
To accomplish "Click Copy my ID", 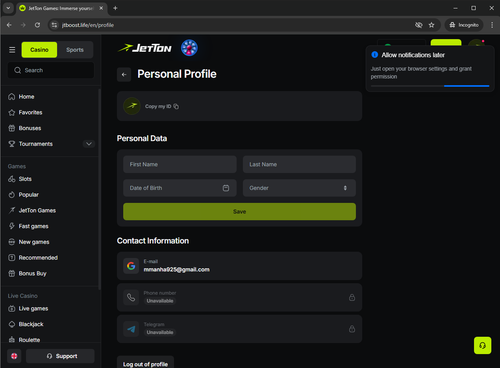I will (162, 106).
